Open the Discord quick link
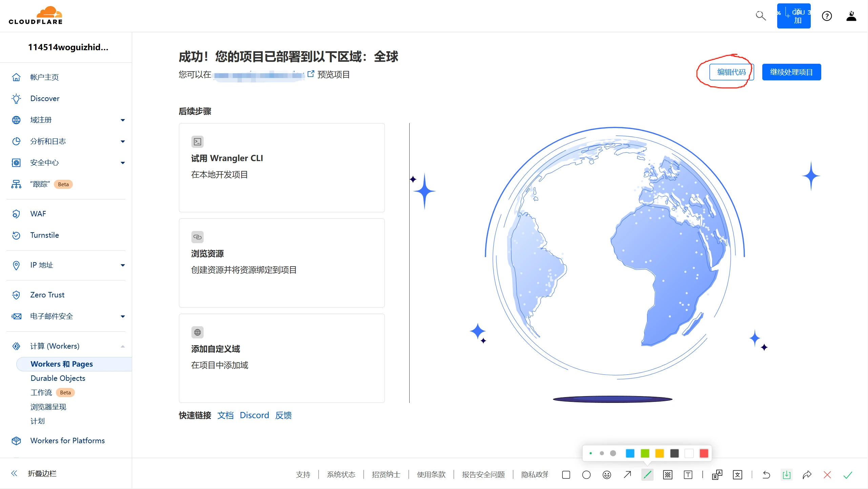This screenshot has width=868, height=489. click(x=254, y=415)
